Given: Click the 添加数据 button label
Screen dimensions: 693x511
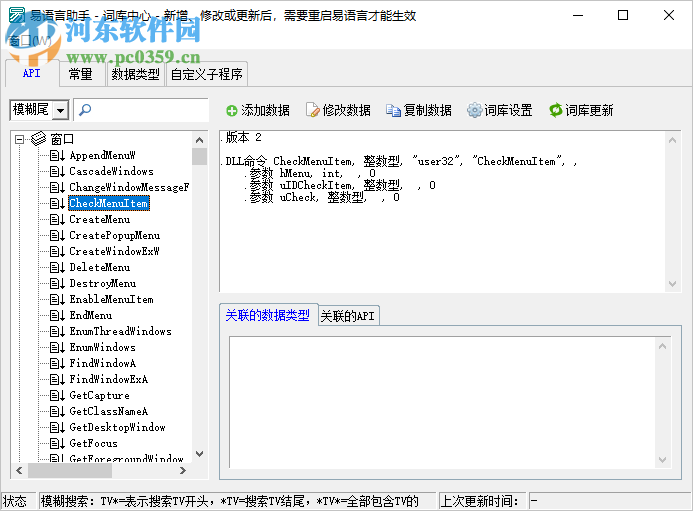Looking at the screenshot, I should [x=265, y=110].
